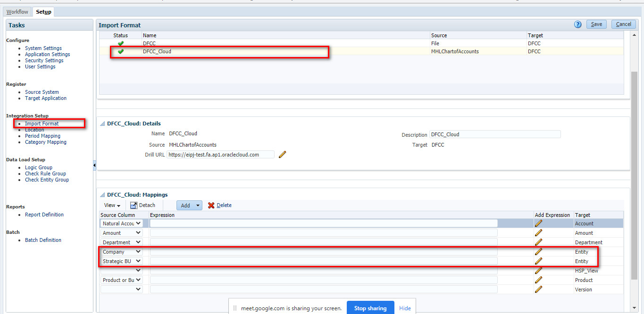Click the MHLChartofAccounts source cell
The height and width of the screenshot is (314, 644).
pyautogui.click(x=455, y=51)
